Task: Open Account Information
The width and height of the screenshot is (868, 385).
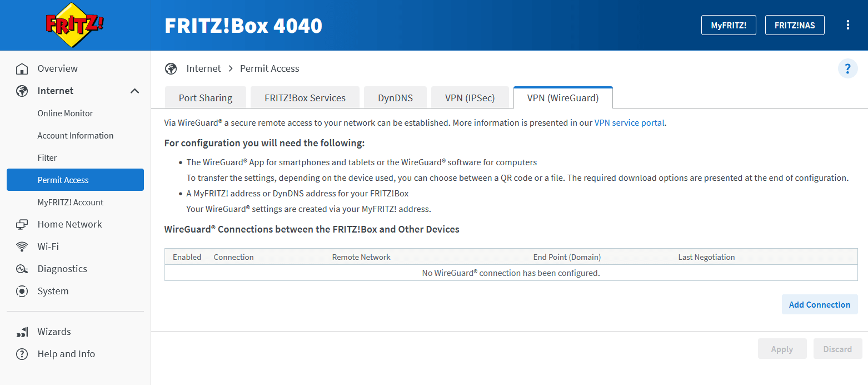Action: tap(75, 135)
